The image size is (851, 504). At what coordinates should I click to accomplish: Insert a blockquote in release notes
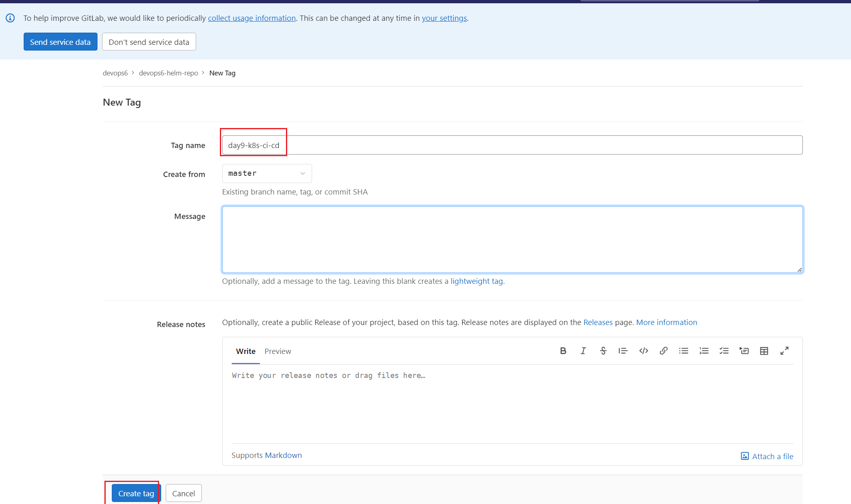[x=623, y=351]
